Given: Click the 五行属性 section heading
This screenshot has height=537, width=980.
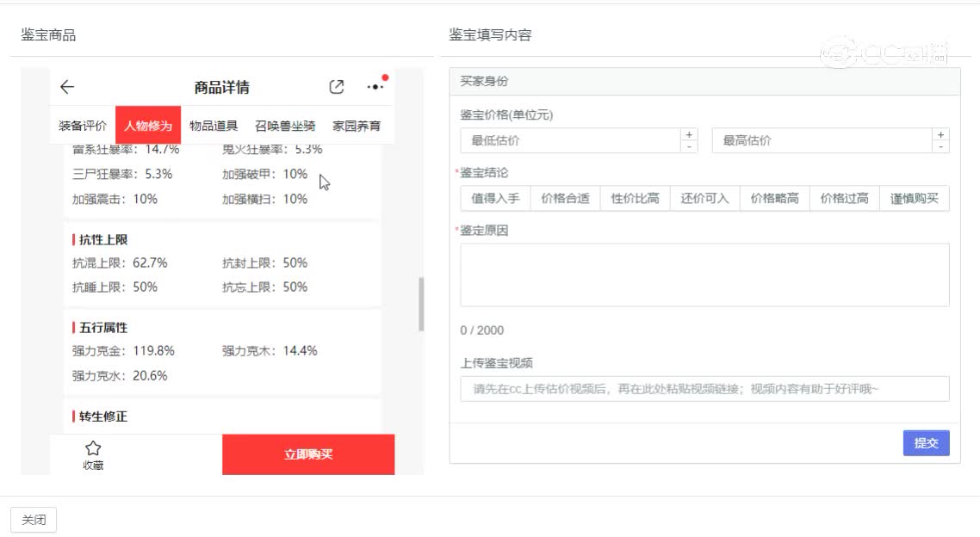Looking at the screenshot, I should click(x=103, y=328).
